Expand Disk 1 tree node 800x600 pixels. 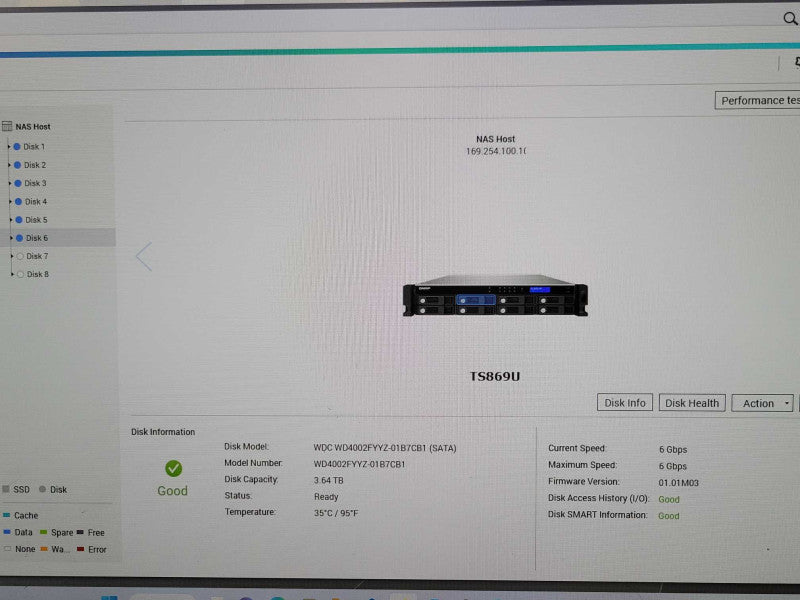tap(9, 146)
